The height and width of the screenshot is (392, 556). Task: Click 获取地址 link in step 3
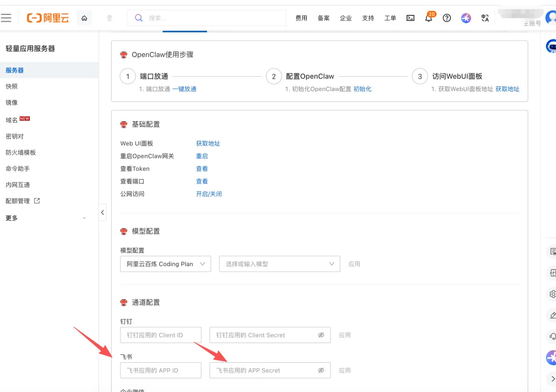[508, 89]
